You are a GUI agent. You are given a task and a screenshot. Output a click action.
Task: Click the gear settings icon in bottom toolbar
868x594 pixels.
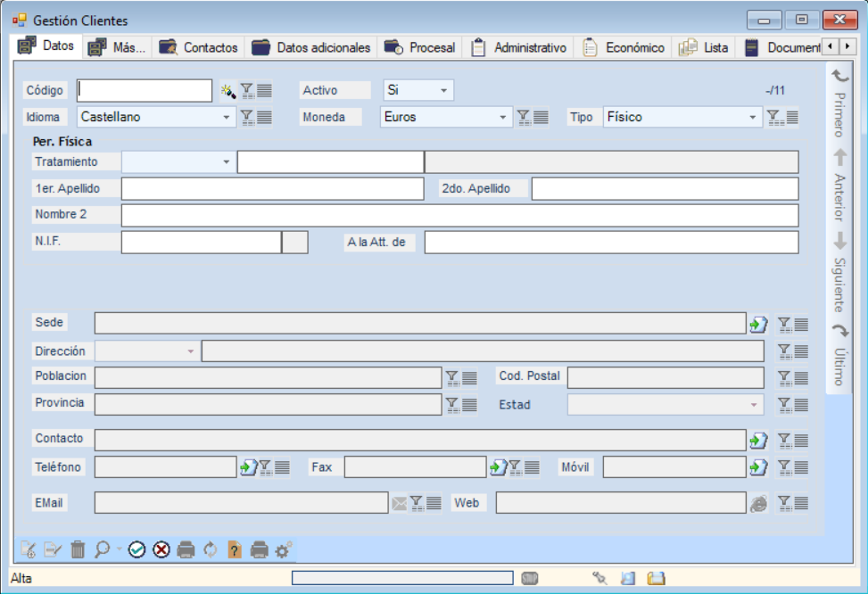coord(284,550)
